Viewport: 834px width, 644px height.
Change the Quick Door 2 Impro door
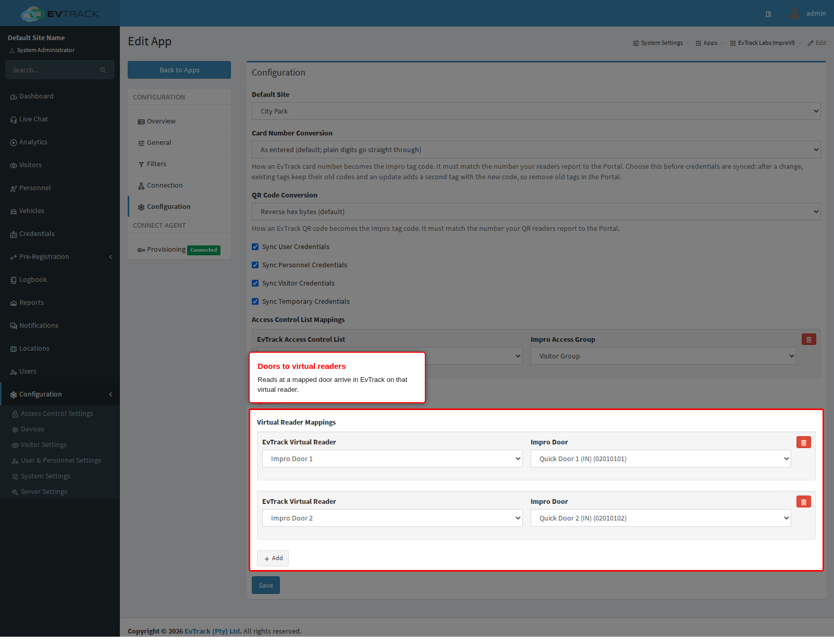[x=660, y=518]
